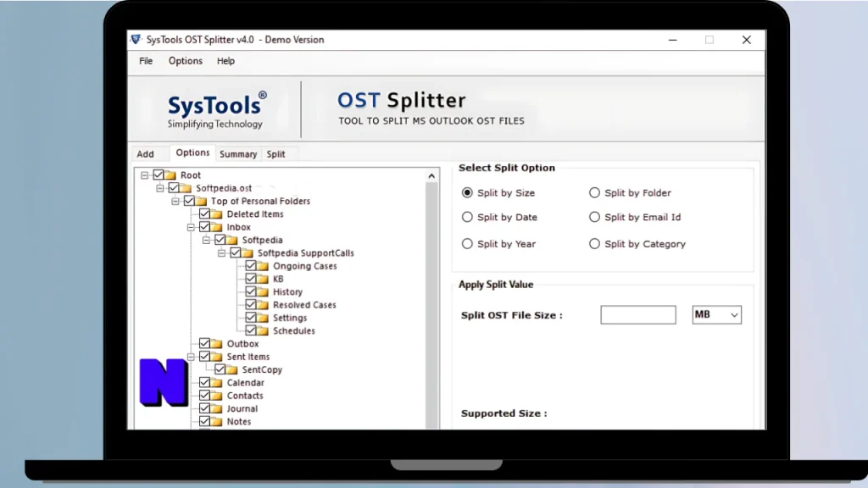Select the Resolved Cases label
Viewport: 868px width, 488px height.
click(304, 305)
